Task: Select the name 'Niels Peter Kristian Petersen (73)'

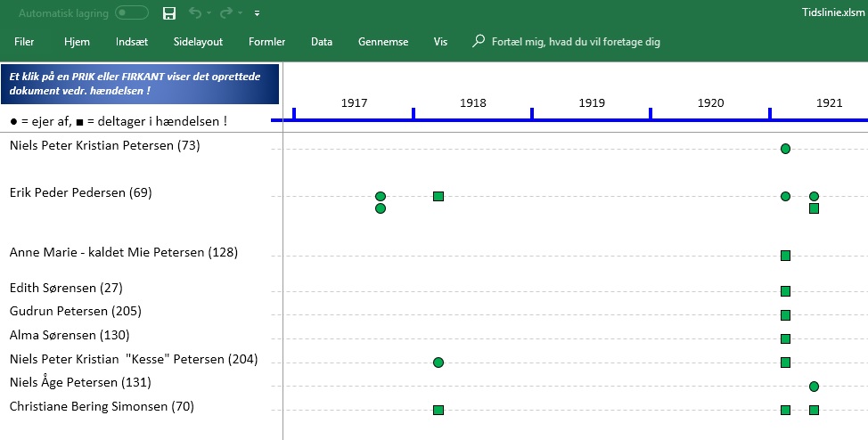Action: click(104, 145)
